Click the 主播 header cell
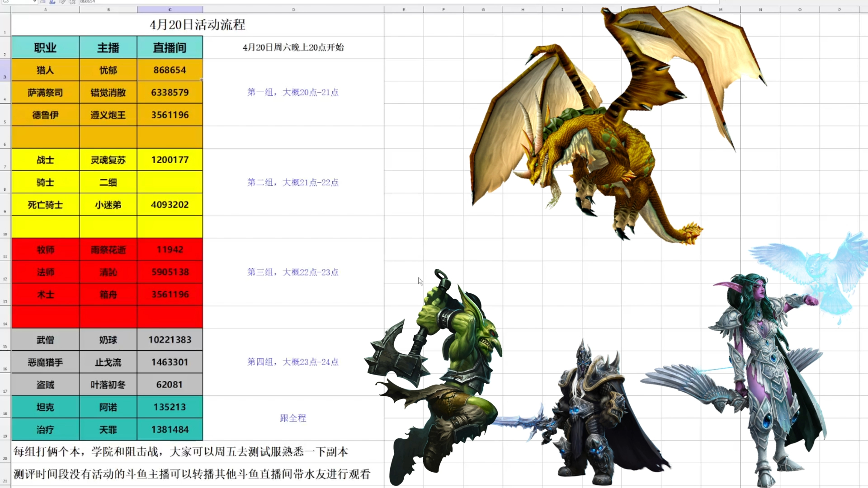This screenshot has height=488, width=868. click(x=108, y=47)
